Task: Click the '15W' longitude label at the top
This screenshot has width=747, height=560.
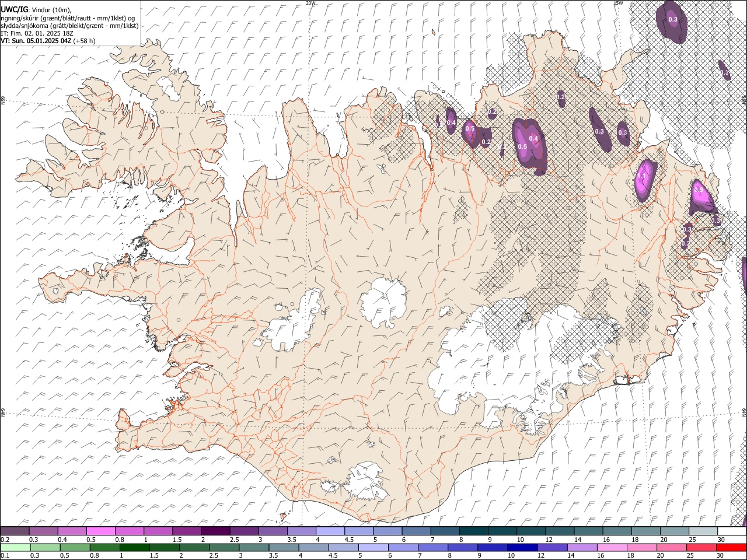Action: tap(618, 3)
